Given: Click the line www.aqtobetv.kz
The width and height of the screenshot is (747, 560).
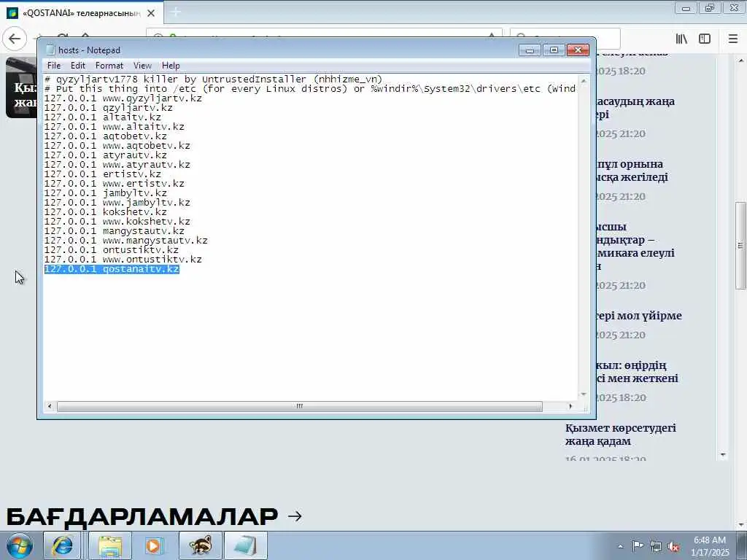Looking at the screenshot, I should pyautogui.click(x=117, y=146).
